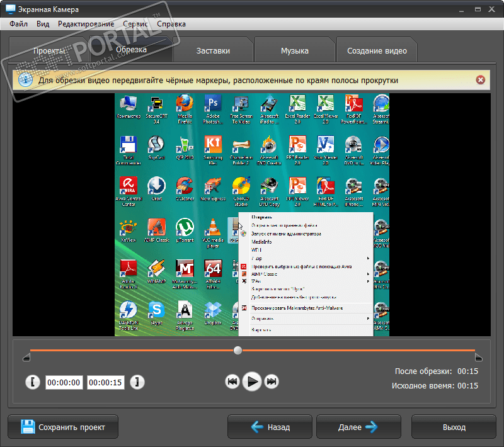
Task: Click the video preview frame
Action: click(252, 215)
